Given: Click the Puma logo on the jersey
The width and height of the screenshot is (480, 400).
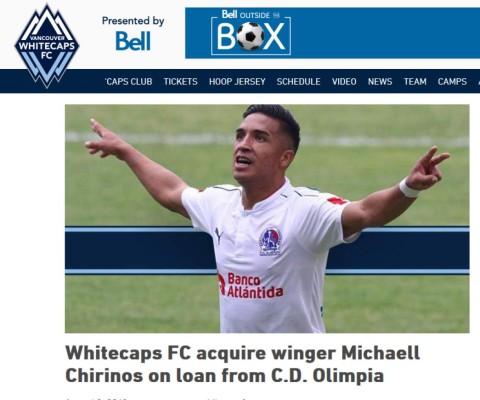Looking at the screenshot, I should click(219, 235).
